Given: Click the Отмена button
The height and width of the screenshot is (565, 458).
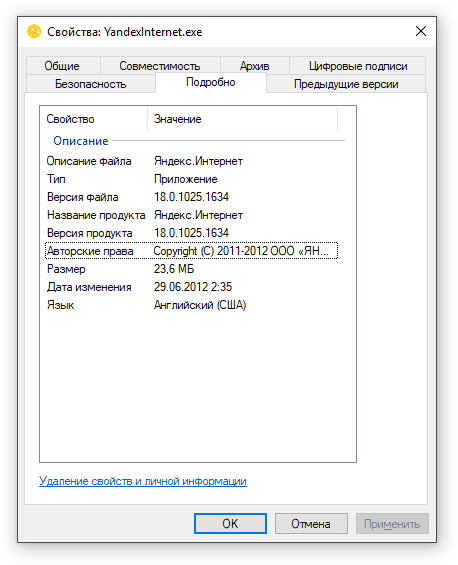Looking at the screenshot, I should click(311, 524).
